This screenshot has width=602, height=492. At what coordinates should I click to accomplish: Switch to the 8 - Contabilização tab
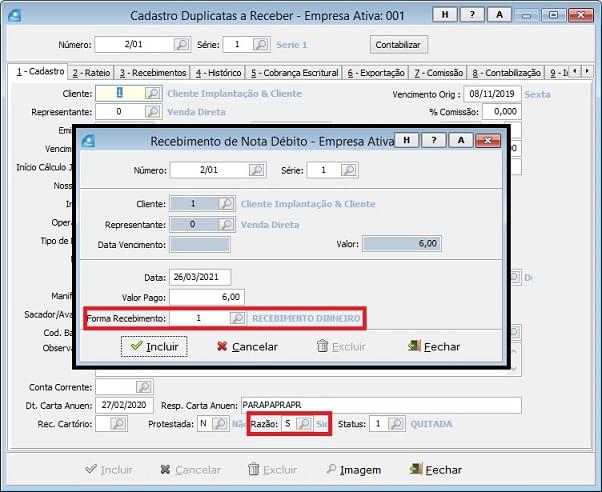coord(506,73)
